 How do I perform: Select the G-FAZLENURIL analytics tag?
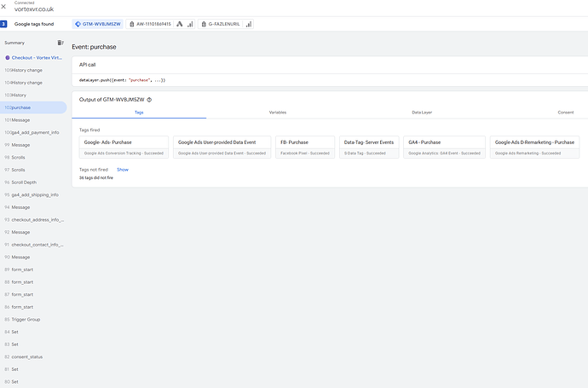click(x=225, y=24)
